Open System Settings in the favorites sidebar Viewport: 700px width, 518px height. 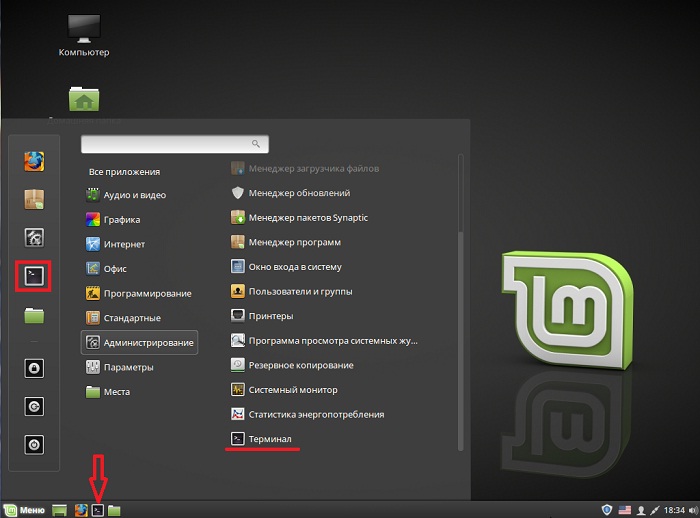(x=34, y=238)
